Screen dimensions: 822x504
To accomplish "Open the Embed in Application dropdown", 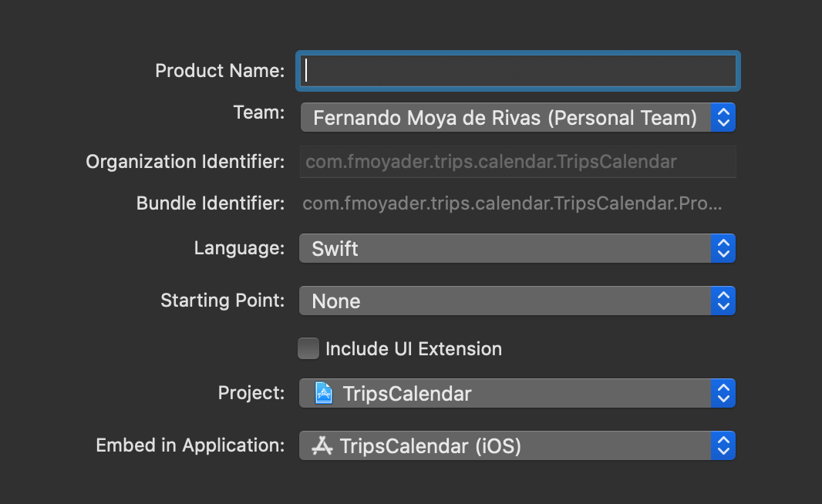I will 504,445.
